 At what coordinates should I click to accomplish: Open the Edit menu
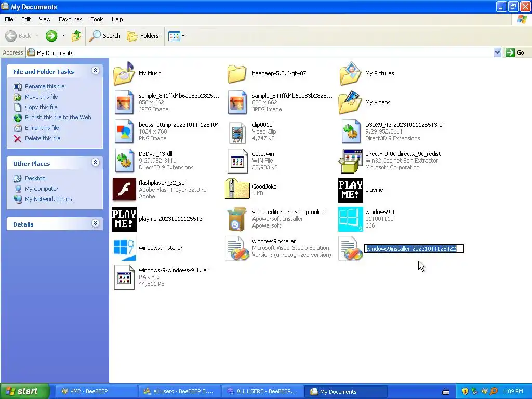(26, 19)
